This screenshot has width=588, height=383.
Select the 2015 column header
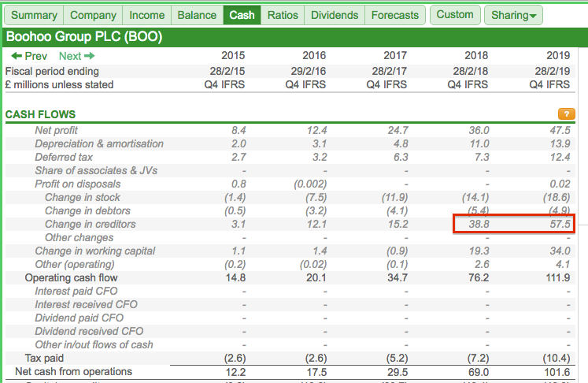[233, 56]
